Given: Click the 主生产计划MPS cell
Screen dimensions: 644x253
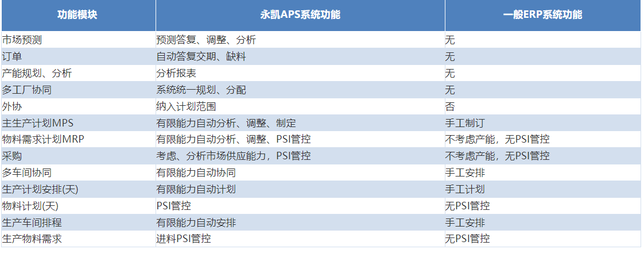Looking at the screenshot, I should point(79,123).
